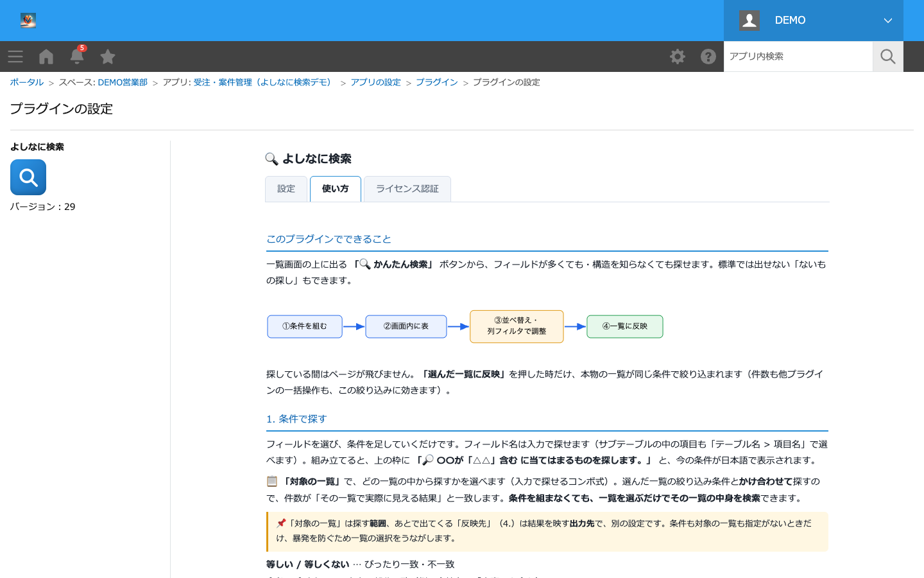
Task: Click the バージョン：29 text
Action: [x=43, y=207]
